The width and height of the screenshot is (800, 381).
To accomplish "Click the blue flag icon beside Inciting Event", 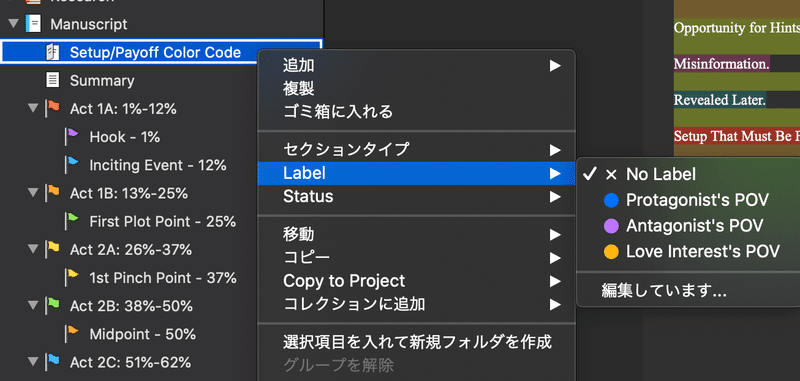I will coord(72,165).
